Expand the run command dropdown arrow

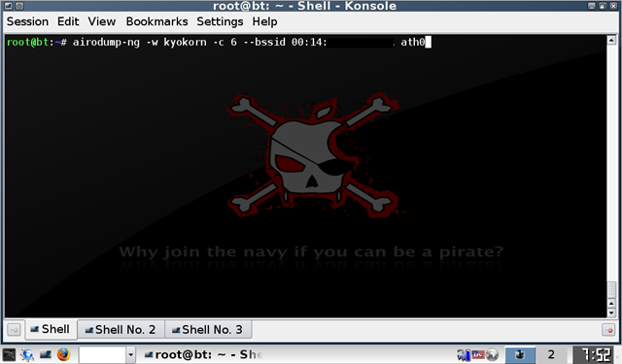point(130,355)
